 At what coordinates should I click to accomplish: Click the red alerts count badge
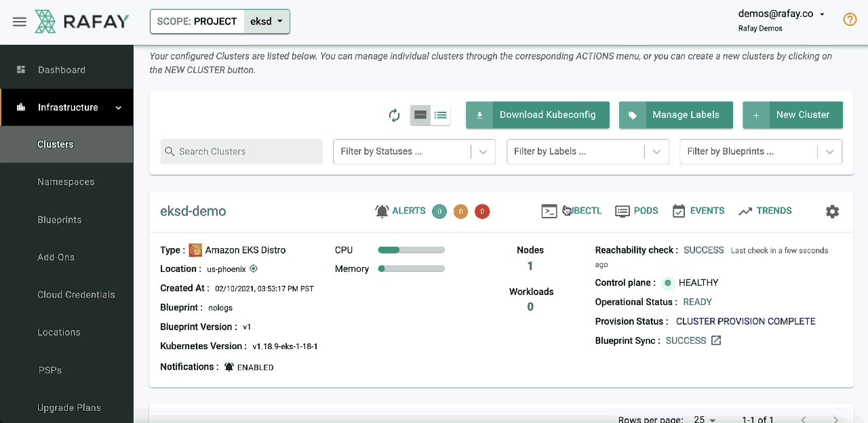tap(481, 211)
